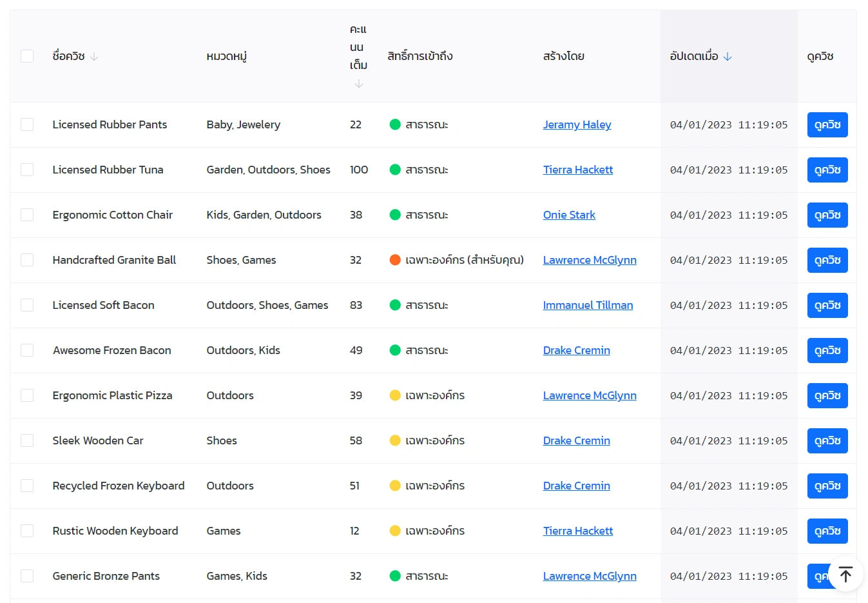Sort by full score arrow icon
868x603 pixels.
[359, 84]
